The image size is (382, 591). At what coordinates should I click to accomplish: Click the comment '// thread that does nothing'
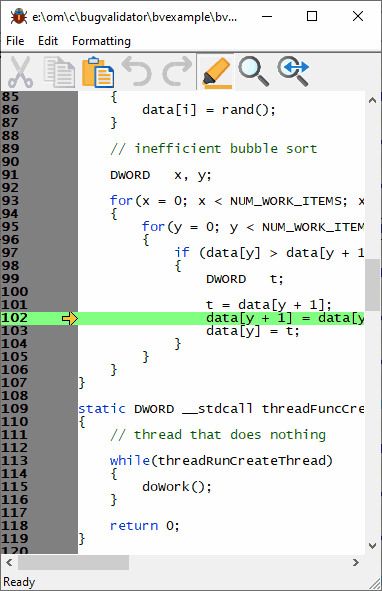[x=218, y=435]
